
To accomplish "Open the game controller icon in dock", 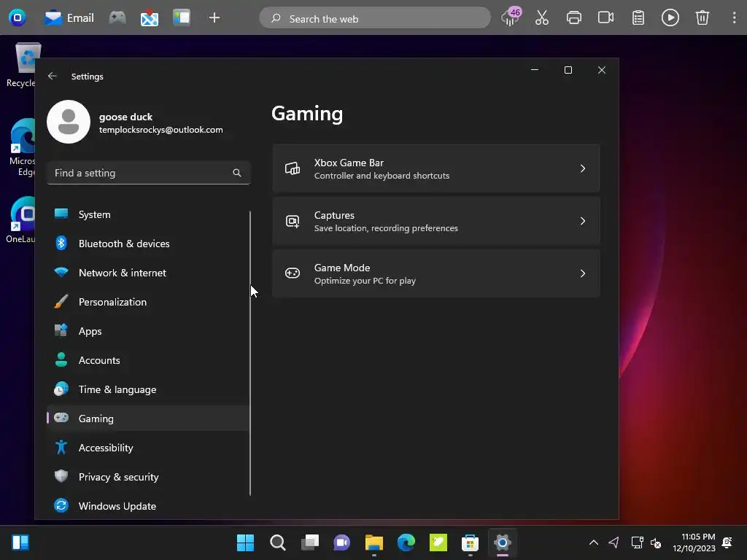I will point(117,18).
